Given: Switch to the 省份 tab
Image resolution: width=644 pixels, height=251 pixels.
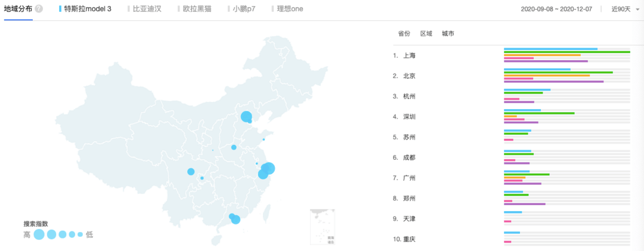Looking at the screenshot, I should point(404,34).
